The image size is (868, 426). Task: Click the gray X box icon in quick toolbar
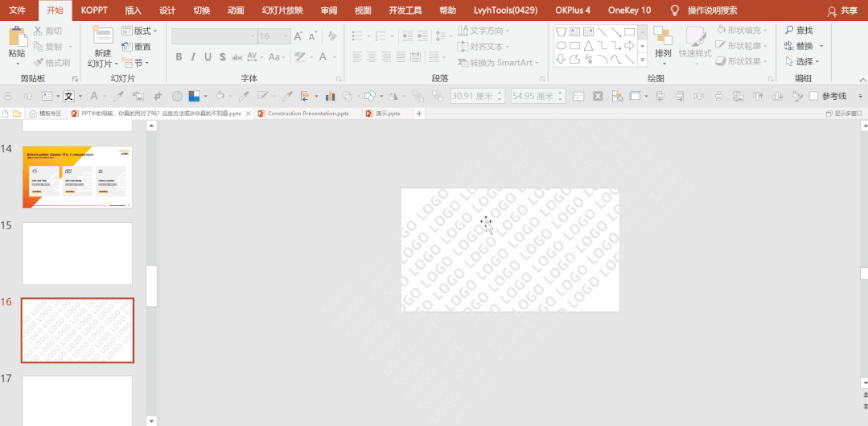[x=598, y=97]
